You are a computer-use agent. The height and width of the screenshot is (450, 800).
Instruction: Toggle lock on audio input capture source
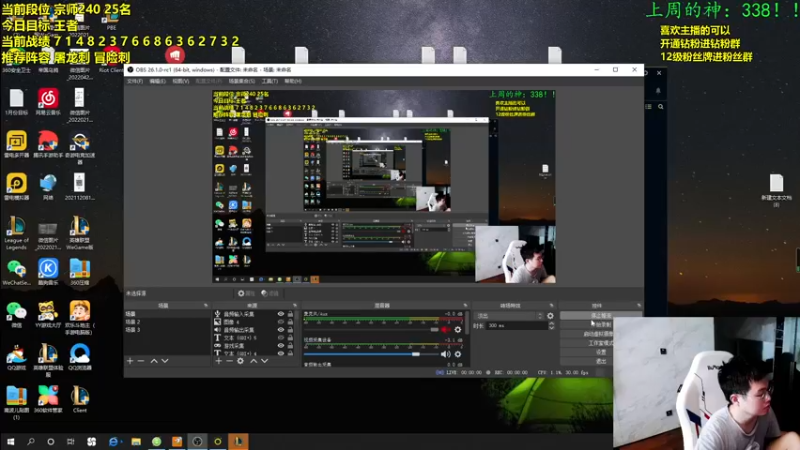(290, 314)
